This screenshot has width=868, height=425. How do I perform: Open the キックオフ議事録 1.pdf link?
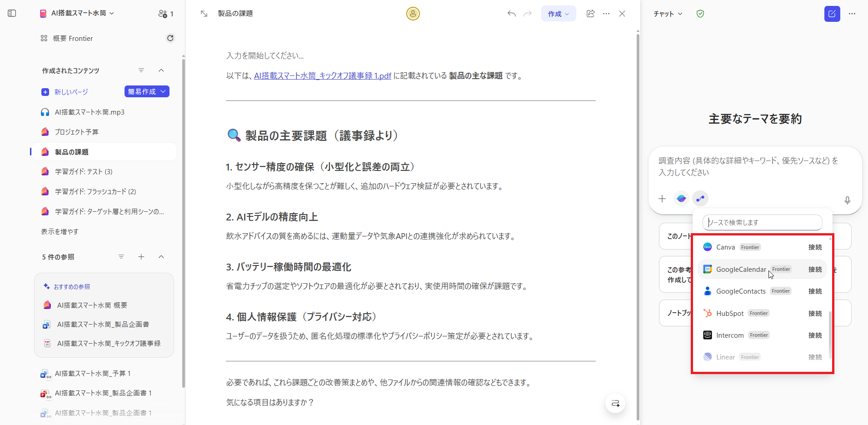[x=322, y=75]
